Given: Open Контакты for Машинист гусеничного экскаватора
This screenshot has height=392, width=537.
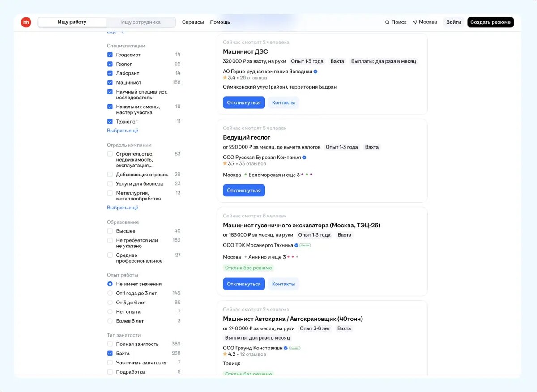Looking at the screenshot, I should [x=284, y=284].
